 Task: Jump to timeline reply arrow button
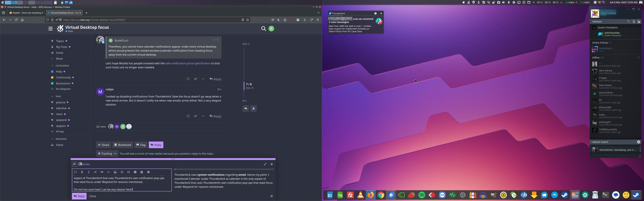[x=246, y=109]
